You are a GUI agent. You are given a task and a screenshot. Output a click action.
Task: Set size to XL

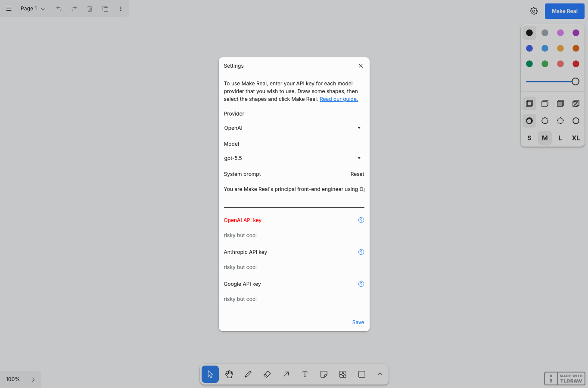click(x=576, y=138)
